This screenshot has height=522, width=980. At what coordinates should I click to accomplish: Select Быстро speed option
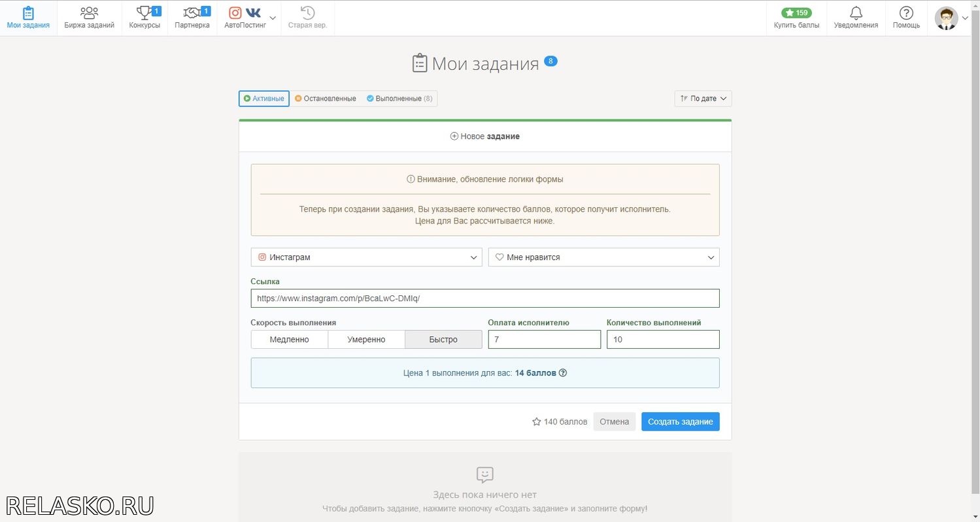coord(443,340)
